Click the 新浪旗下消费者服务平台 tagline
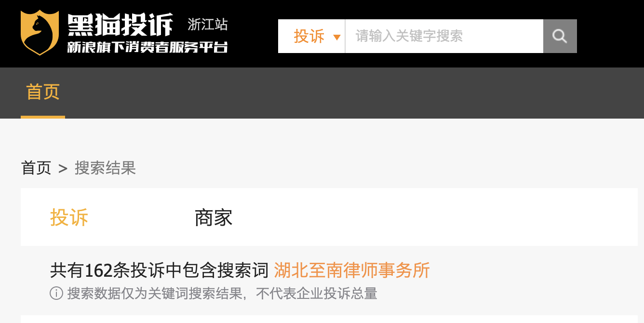 coord(148,48)
